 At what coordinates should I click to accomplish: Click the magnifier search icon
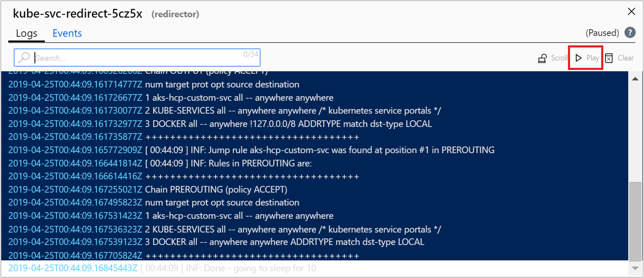pos(25,58)
